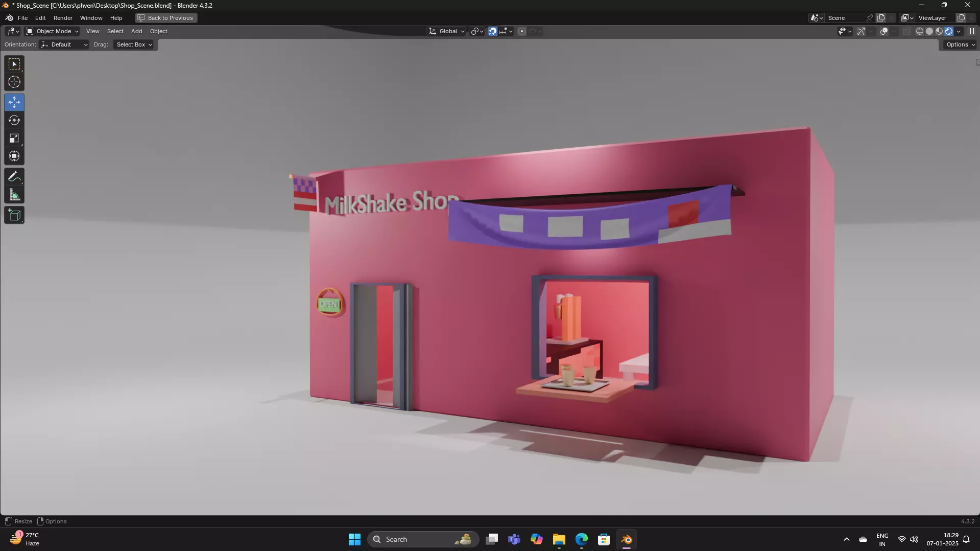Select the Measure ruler tool
This screenshot has width=980, height=551.
(14, 195)
